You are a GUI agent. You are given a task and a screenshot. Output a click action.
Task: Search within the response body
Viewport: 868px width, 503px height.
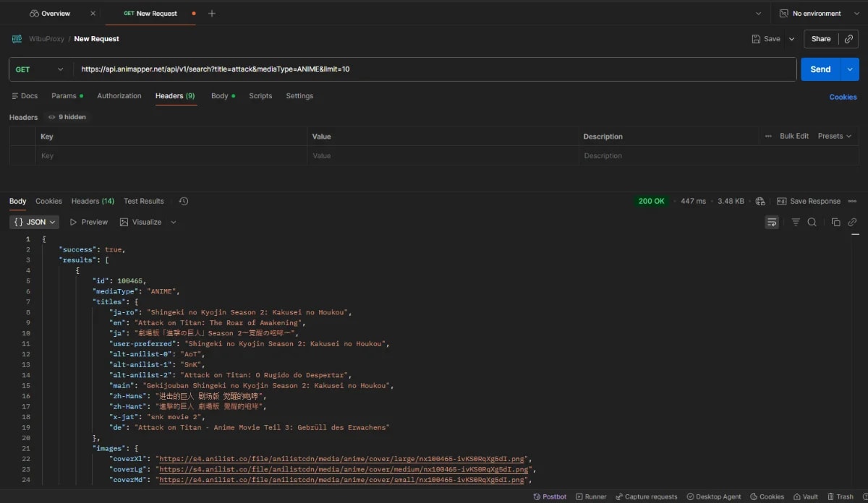[812, 222]
